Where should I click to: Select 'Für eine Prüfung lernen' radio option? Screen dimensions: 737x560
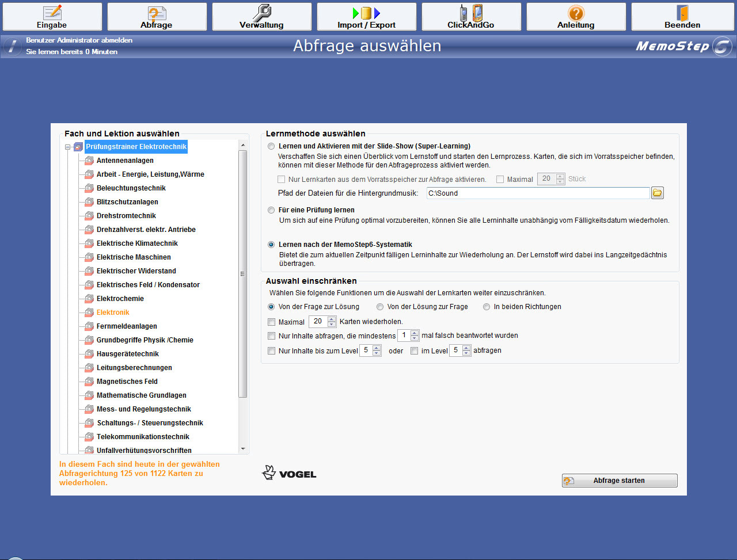(271, 210)
